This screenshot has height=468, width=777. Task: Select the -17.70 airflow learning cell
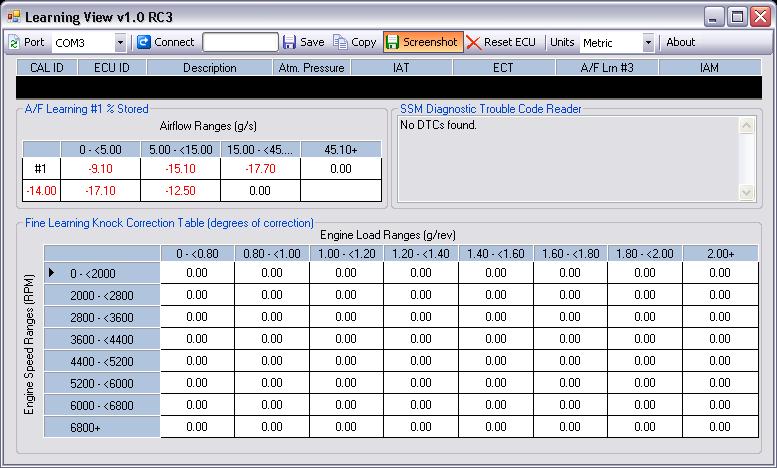coord(260,169)
